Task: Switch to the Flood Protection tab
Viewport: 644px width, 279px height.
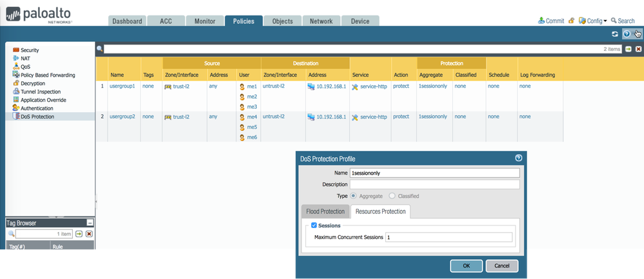Action: 325,211
